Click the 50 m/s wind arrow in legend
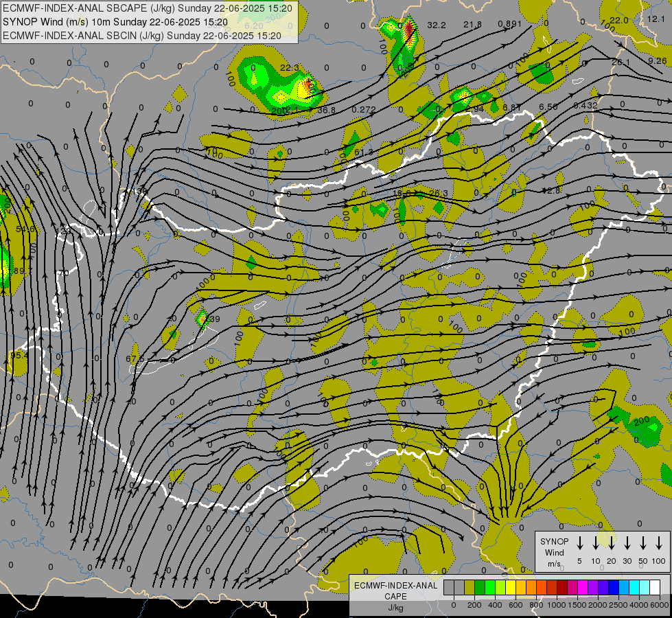672x618 pixels. [643, 543]
